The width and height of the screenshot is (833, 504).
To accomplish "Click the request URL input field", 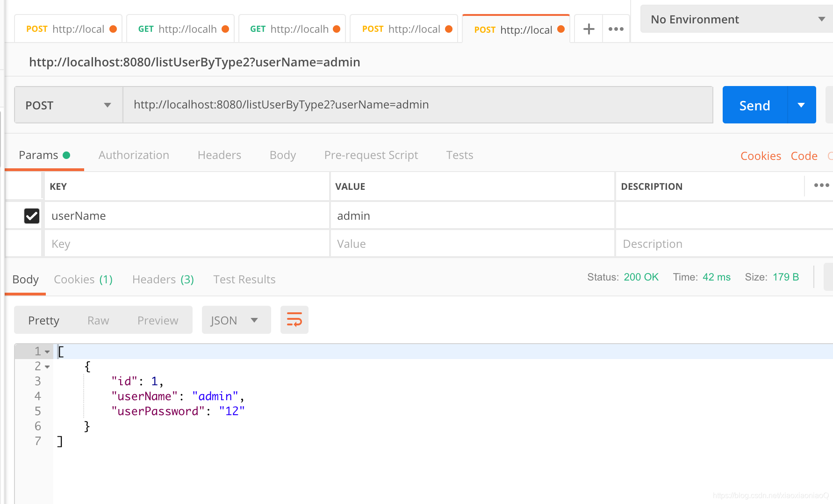I will click(418, 105).
